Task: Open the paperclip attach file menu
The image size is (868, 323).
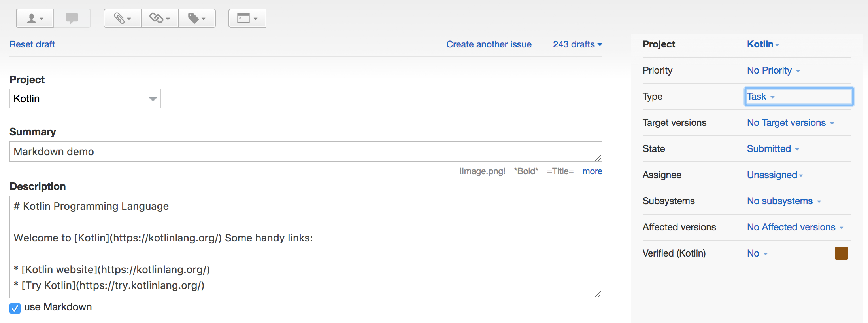Action: pos(122,18)
